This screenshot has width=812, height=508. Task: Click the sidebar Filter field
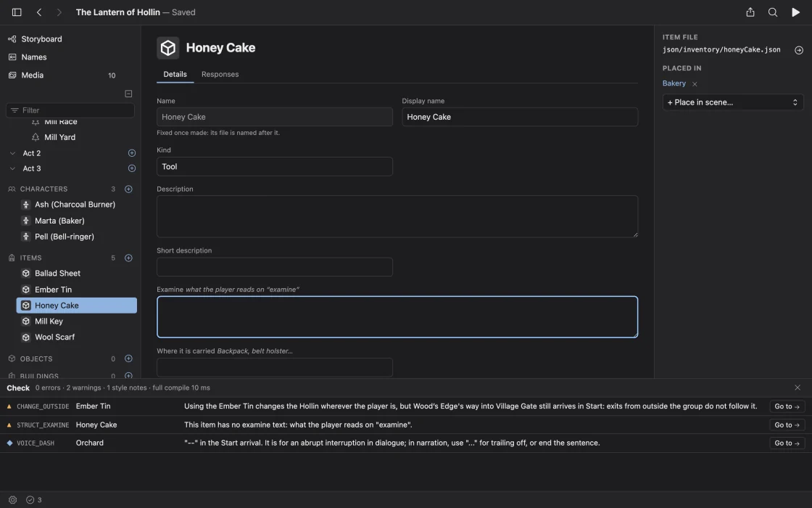tap(70, 110)
